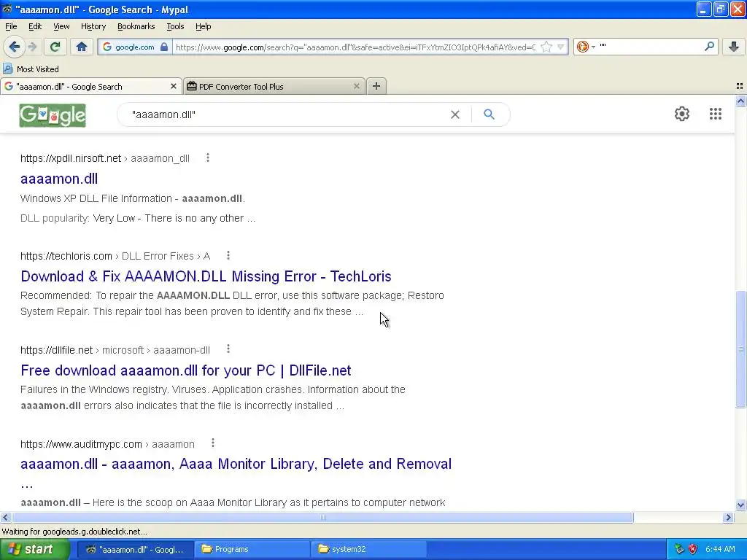Open the list all tabs button
The width and height of the screenshot is (747, 560).
pyautogui.click(x=740, y=86)
